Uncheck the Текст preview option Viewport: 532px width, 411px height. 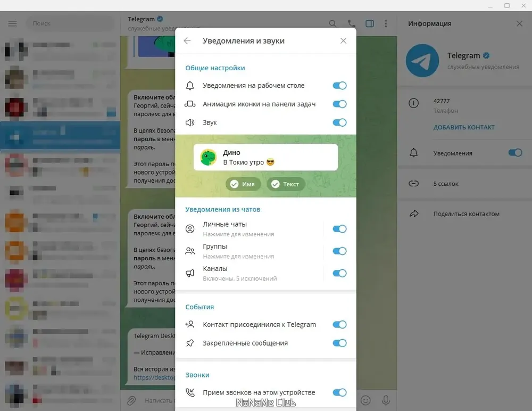286,184
